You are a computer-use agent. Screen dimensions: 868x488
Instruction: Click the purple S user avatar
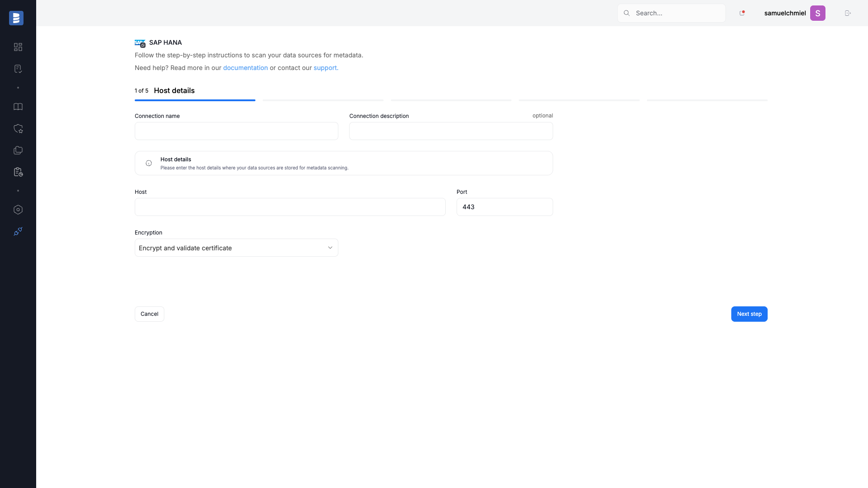pyautogui.click(x=817, y=13)
